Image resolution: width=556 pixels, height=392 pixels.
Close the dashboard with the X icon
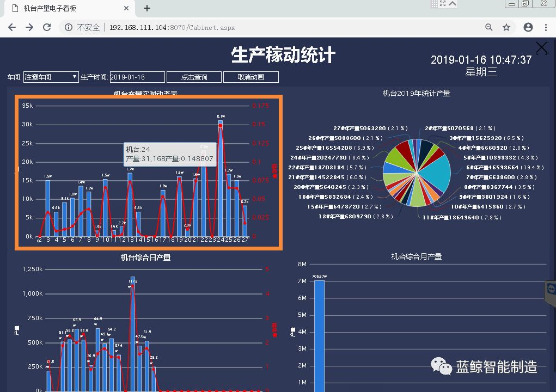point(542,47)
